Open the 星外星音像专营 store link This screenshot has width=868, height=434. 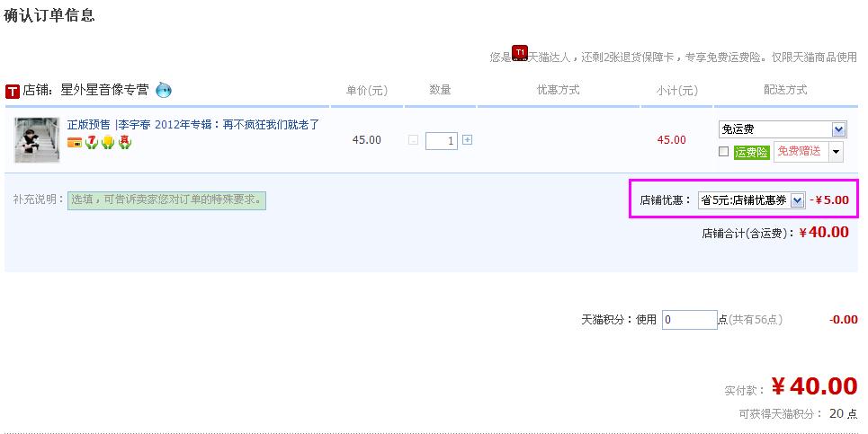coord(104,90)
